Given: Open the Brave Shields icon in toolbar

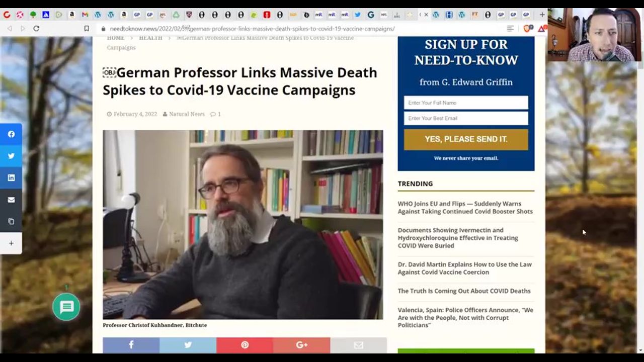Looking at the screenshot, I should [527, 29].
